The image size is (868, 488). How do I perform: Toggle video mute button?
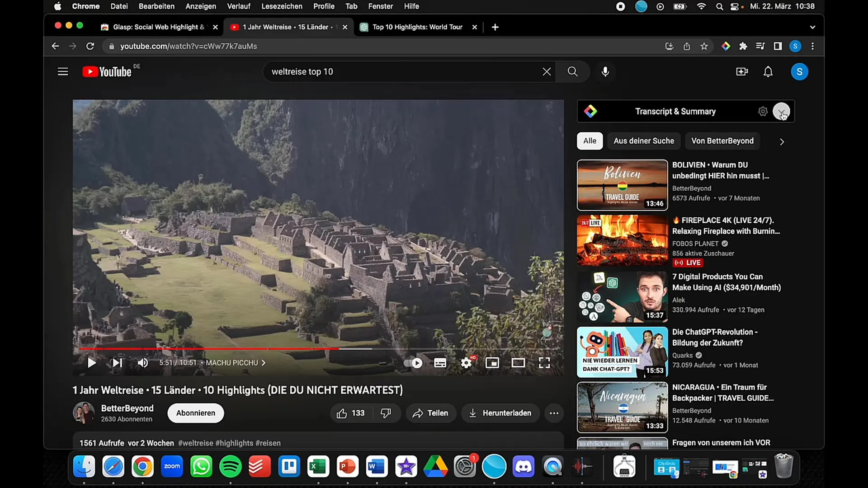[143, 362]
